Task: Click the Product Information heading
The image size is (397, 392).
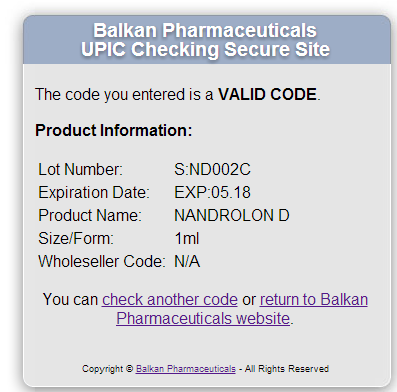Action: pos(114,130)
